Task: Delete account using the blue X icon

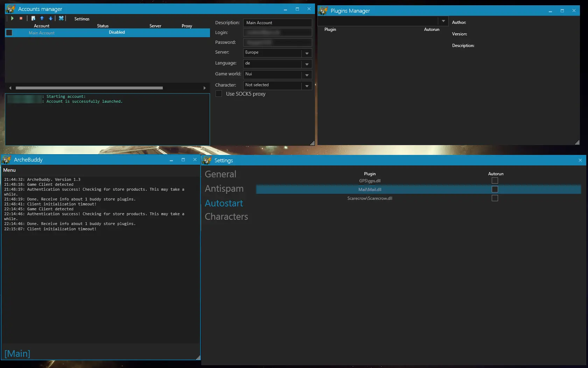Action: 61,18
